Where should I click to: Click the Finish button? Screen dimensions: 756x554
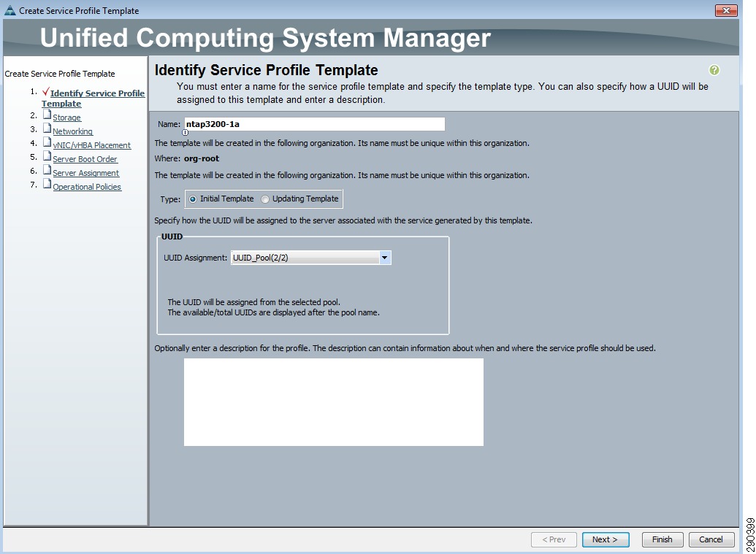tap(663, 539)
